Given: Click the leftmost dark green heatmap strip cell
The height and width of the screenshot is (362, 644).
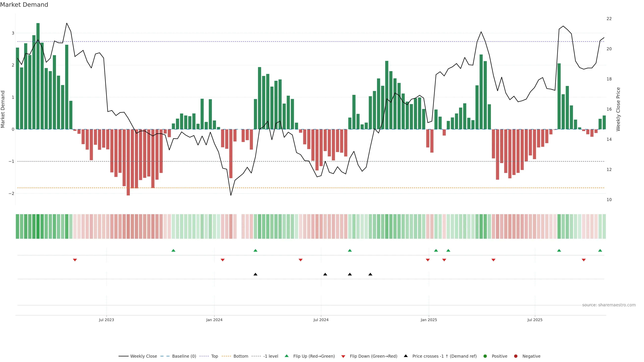Looking at the screenshot, I should click(x=17, y=226).
